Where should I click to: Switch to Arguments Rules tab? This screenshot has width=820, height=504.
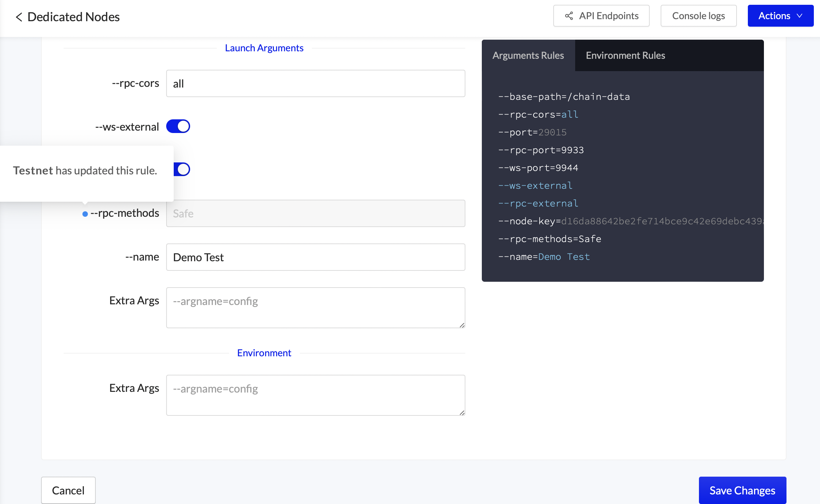[528, 55]
